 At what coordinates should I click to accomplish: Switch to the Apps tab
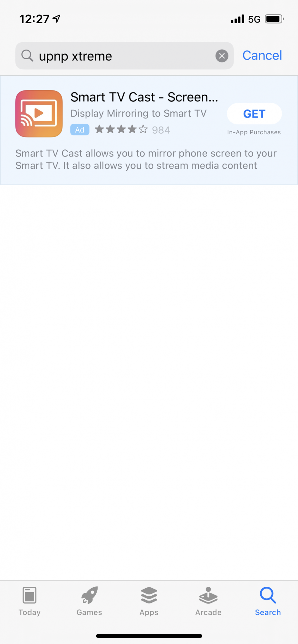coord(149,601)
